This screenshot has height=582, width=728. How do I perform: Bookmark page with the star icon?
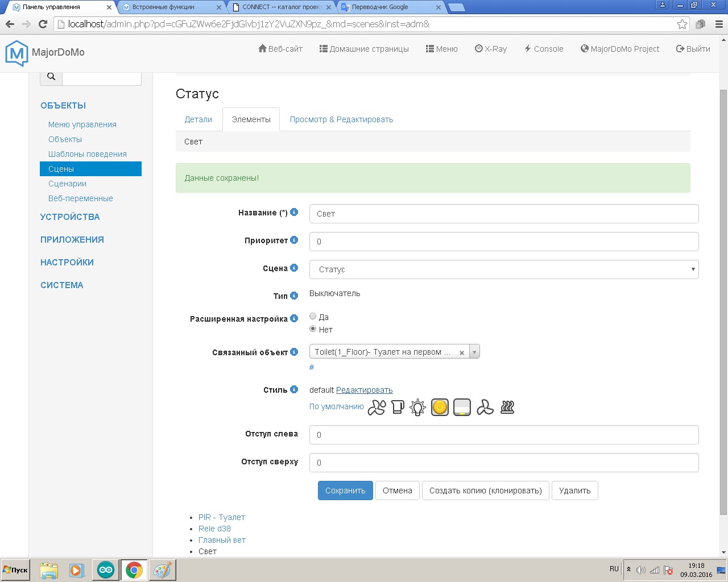point(682,24)
